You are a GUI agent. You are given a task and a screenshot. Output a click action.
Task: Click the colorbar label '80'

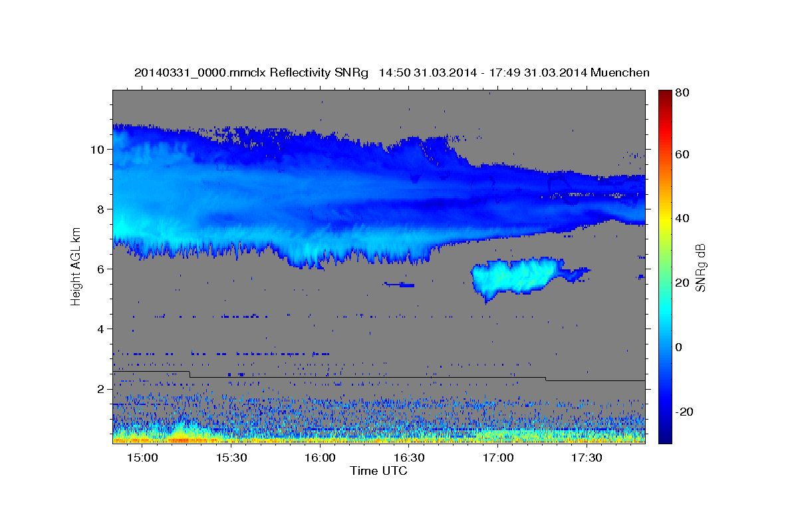tap(682, 92)
